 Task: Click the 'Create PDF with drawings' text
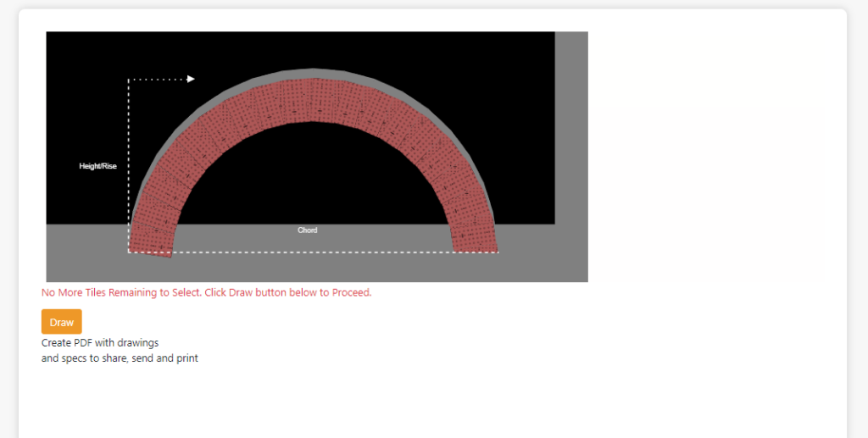point(100,343)
